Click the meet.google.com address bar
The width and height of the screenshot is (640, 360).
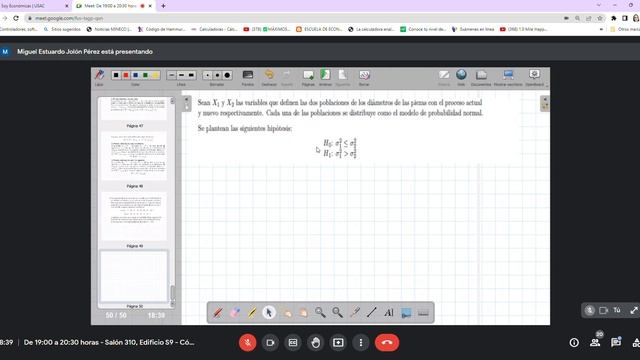point(294,18)
